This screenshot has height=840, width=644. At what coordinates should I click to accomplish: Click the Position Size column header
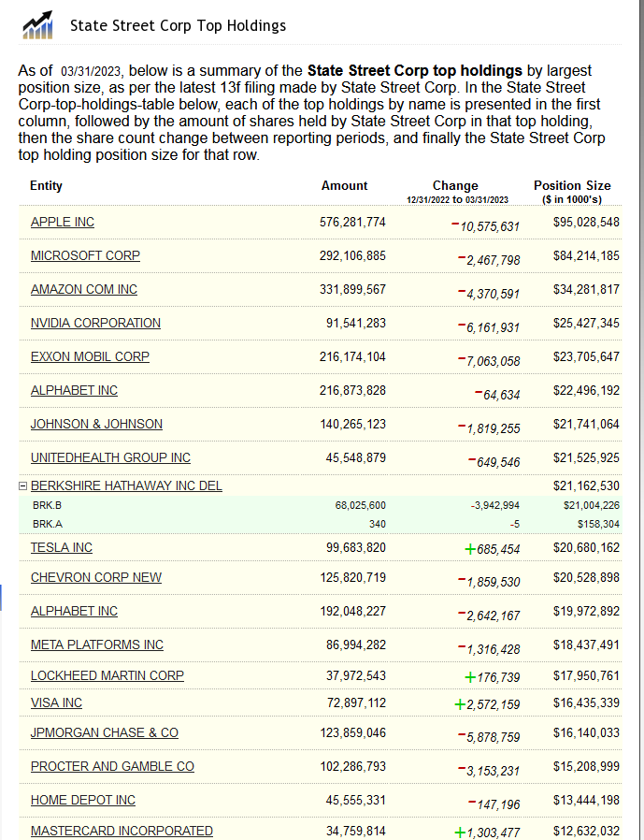pyautogui.click(x=572, y=186)
